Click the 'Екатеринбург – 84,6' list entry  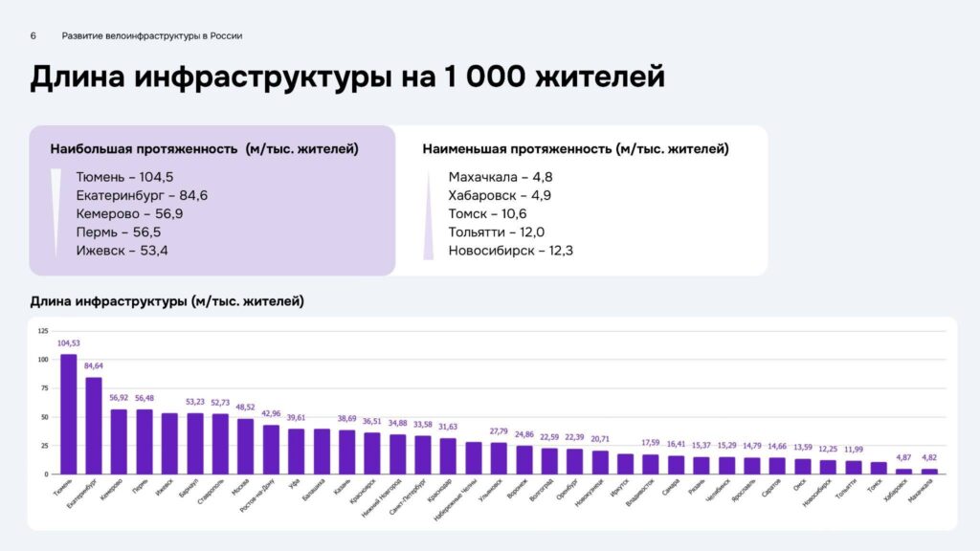coord(142,195)
